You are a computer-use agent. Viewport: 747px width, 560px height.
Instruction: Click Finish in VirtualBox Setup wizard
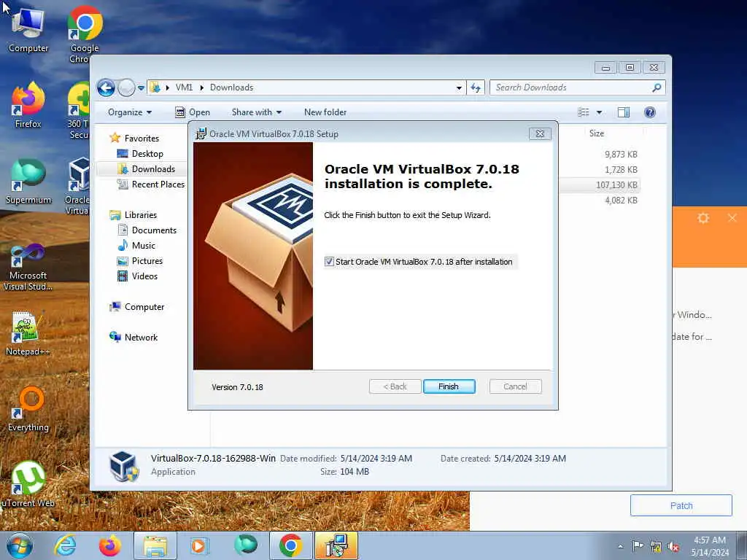449,386
